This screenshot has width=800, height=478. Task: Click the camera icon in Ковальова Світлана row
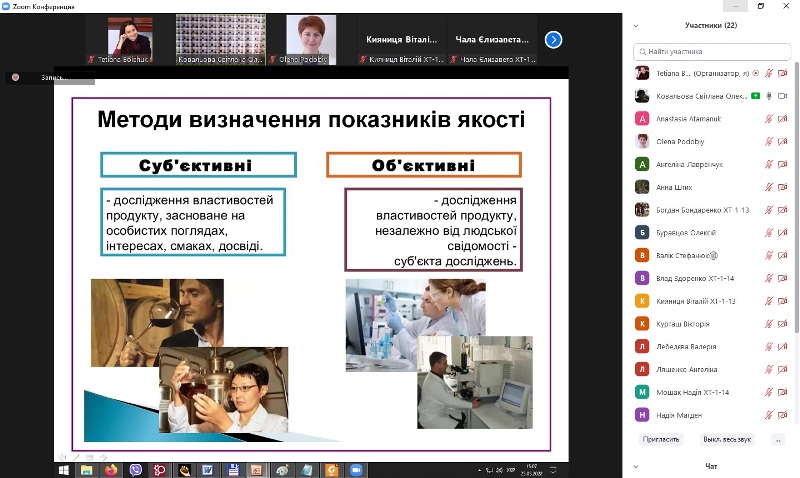[x=782, y=96]
